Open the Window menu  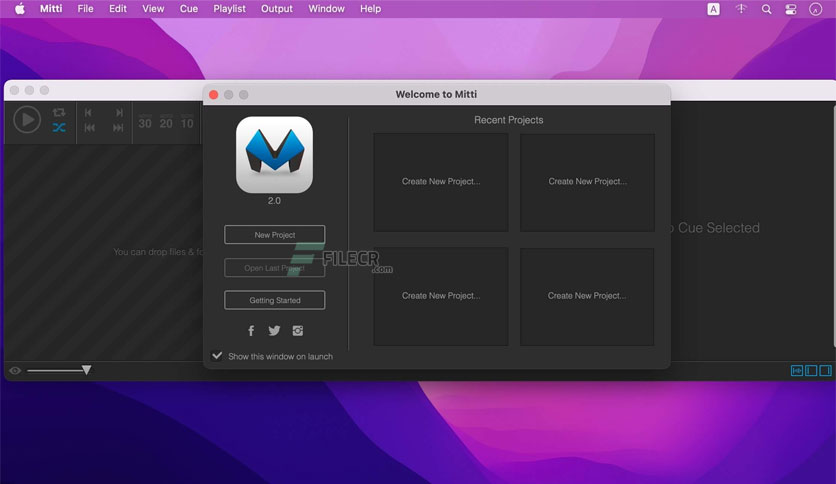326,9
